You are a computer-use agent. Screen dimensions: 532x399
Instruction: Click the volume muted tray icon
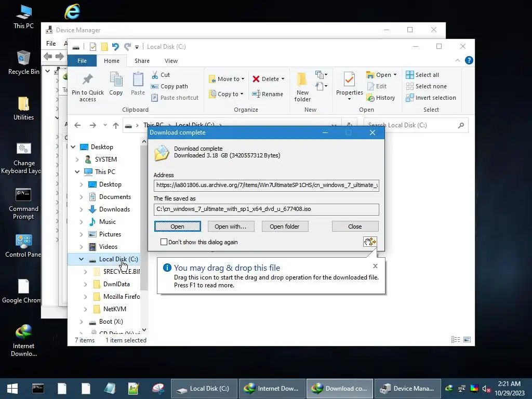pos(486,389)
